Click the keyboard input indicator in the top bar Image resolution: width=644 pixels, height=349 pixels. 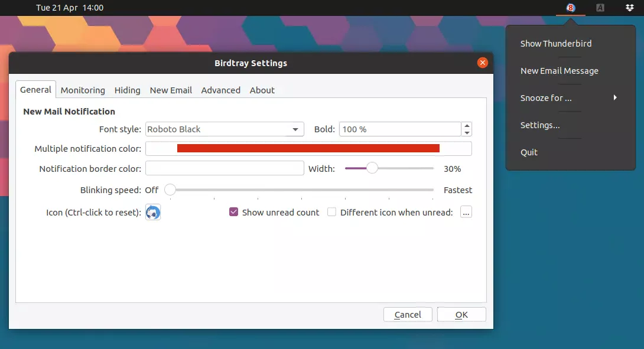600,8
